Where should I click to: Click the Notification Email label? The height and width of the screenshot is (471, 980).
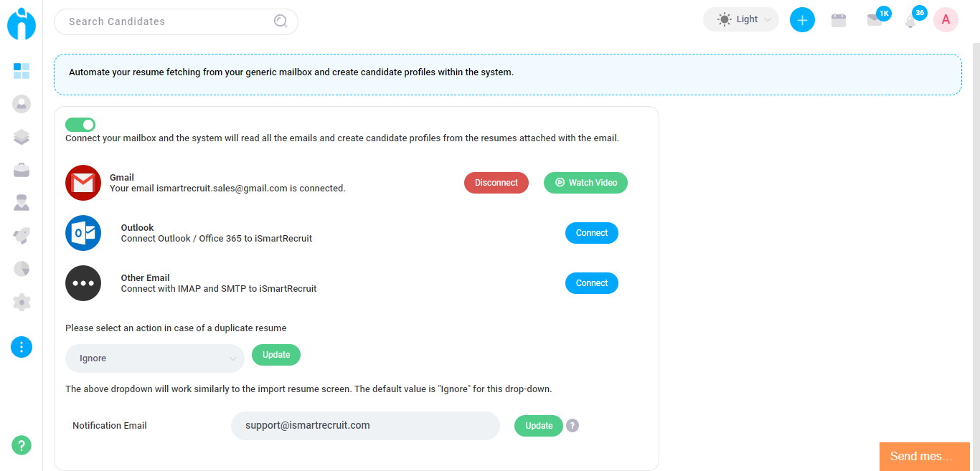point(110,426)
